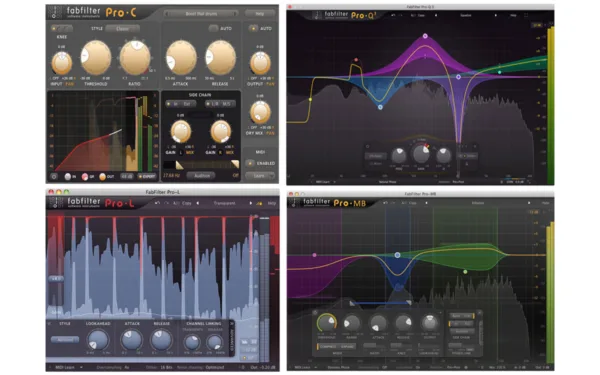
Task: Click the A/B switch in Pro-L
Action: 176,204
